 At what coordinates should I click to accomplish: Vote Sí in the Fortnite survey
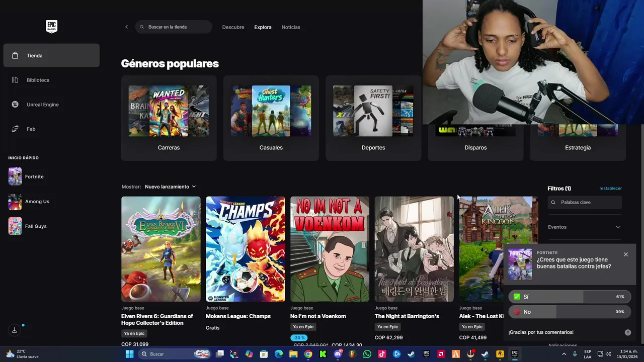(570, 297)
